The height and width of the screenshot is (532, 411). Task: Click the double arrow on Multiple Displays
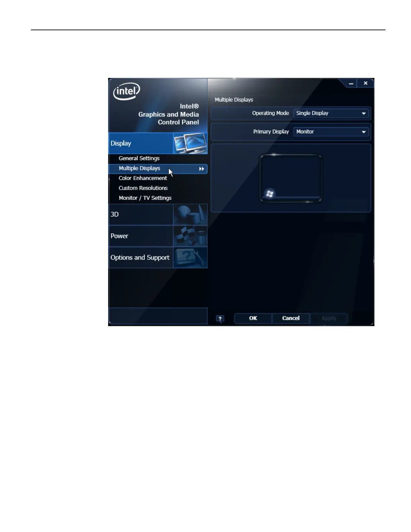click(x=201, y=169)
